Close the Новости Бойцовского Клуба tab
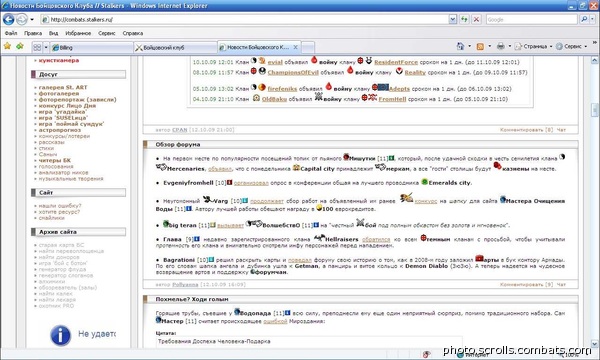The height and width of the screenshot is (360, 600). (295, 47)
